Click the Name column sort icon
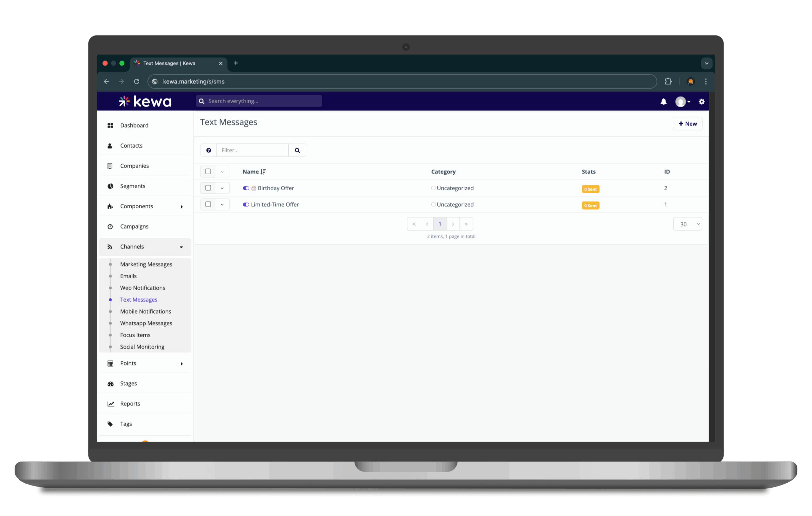The height and width of the screenshot is (516, 812). (x=263, y=172)
